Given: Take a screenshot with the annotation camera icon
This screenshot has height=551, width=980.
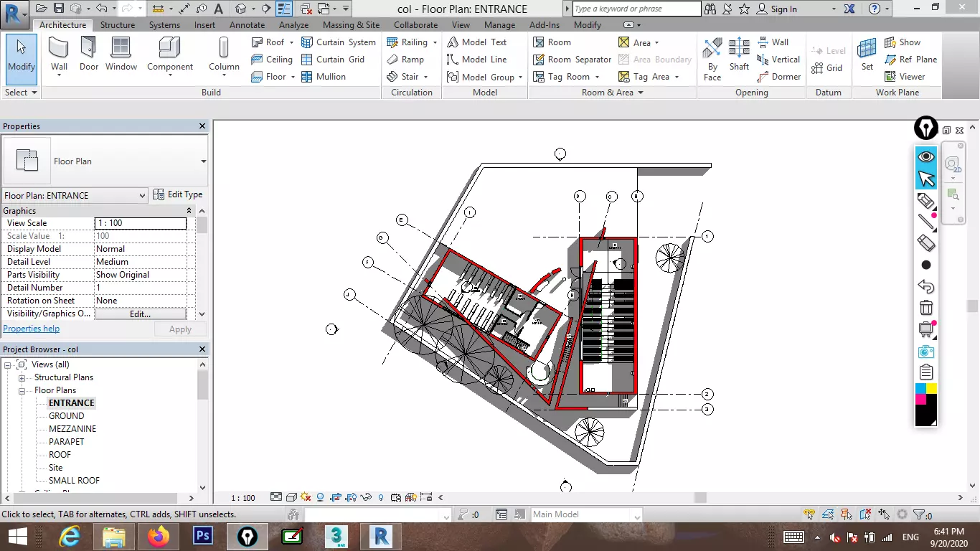Looking at the screenshot, I should coord(926,351).
